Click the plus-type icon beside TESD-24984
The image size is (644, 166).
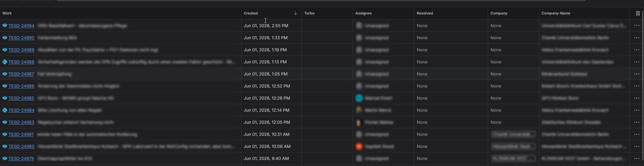tap(5, 110)
